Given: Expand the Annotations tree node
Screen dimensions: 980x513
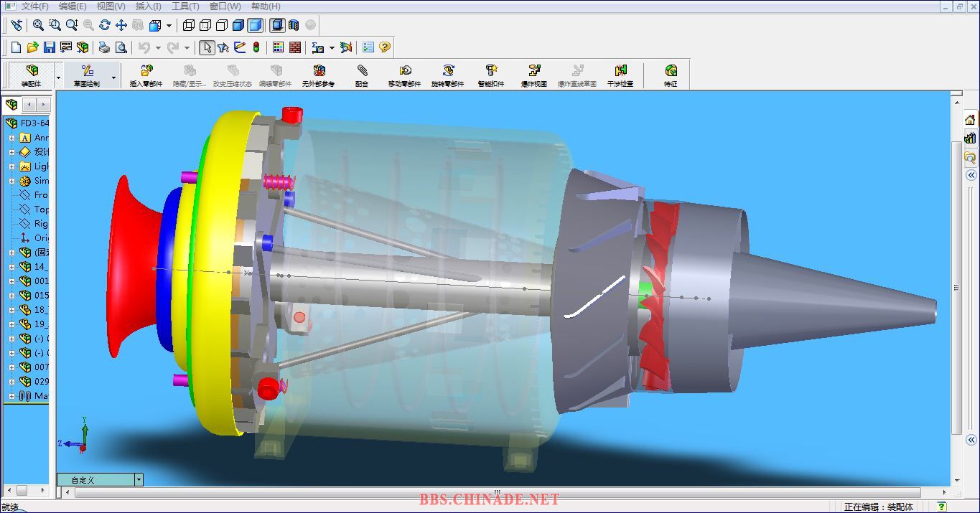Looking at the screenshot, I should coord(11,138).
